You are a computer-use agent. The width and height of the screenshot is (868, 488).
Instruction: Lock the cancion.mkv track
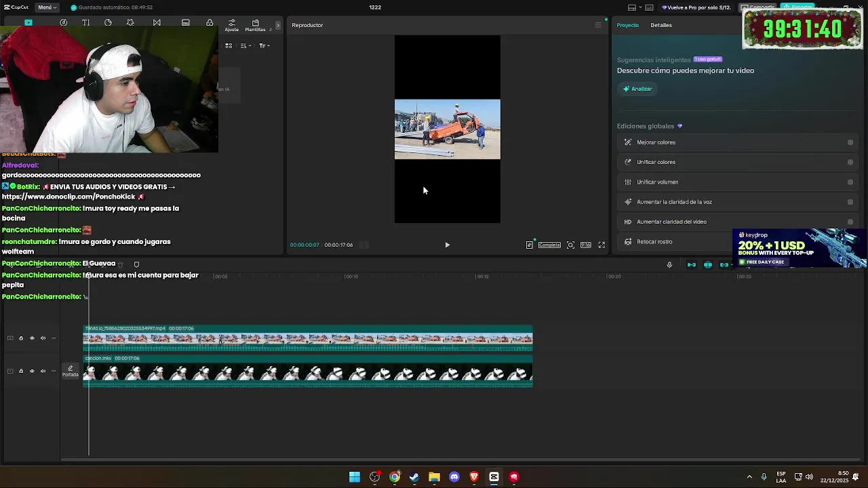click(x=20, y=371)
